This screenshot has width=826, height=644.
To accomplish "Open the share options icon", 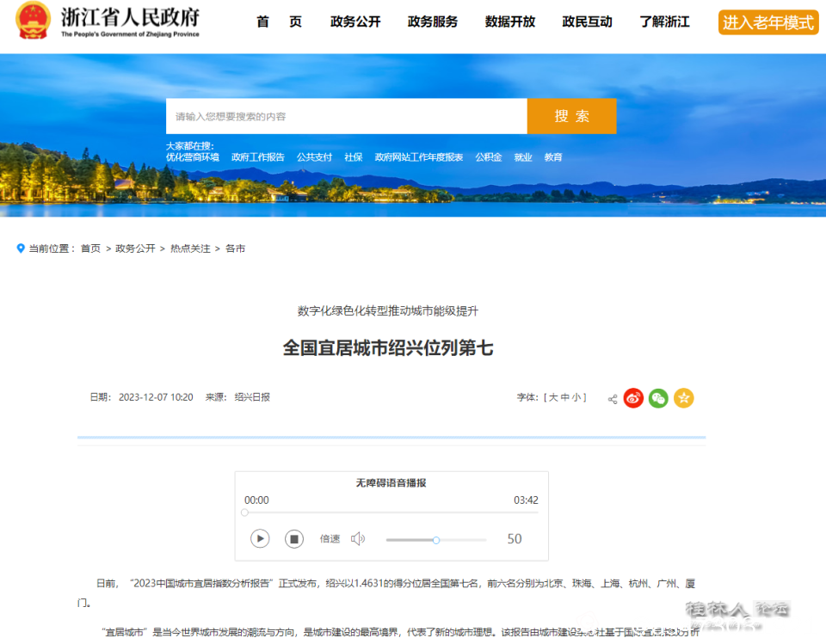I will (x=611, y=397).
